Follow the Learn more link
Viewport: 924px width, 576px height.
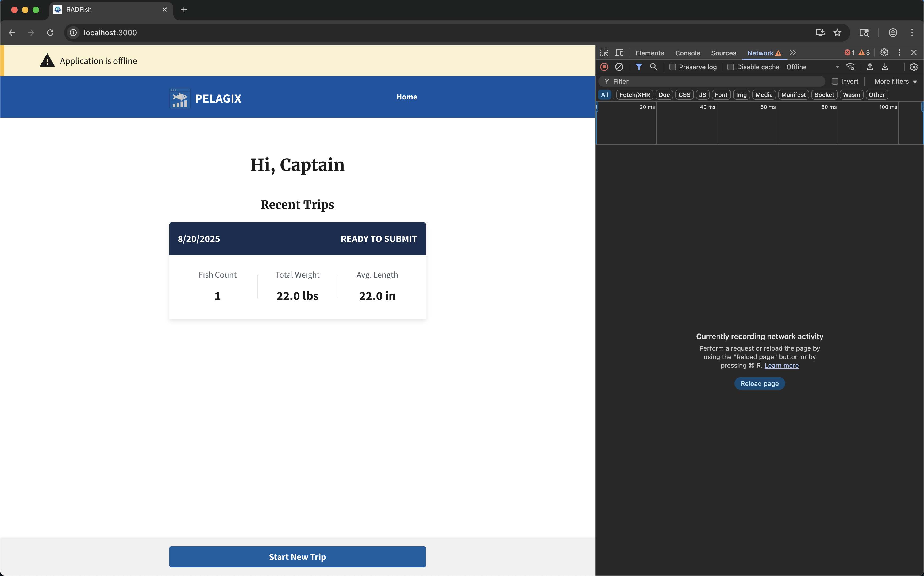[x=781, y=365]
